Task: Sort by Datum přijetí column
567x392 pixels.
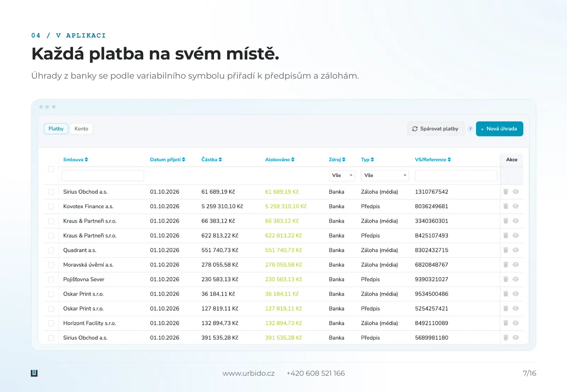Action: [x=168, y=160]
